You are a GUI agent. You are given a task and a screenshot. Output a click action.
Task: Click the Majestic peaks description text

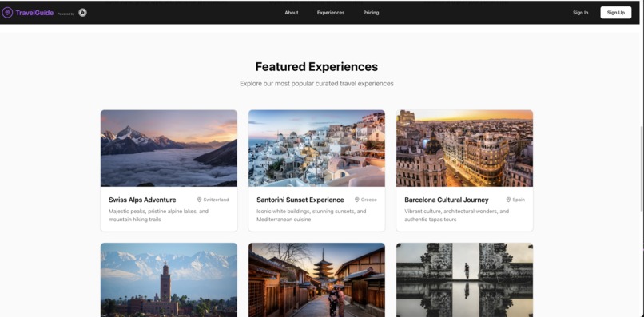[158, 215]
